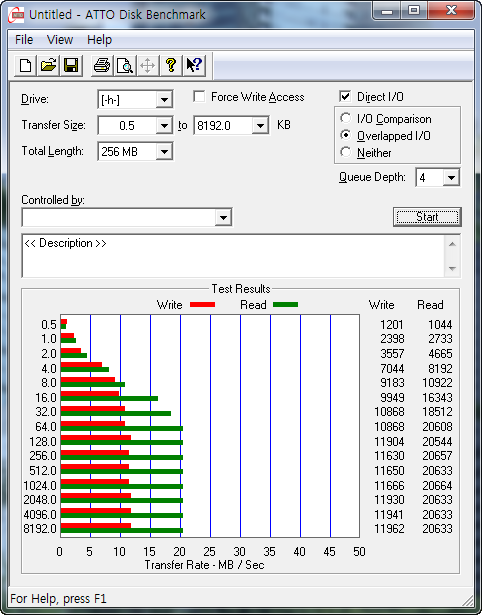Minimize the ATTO Disk Benchmark window

[386, 11]
